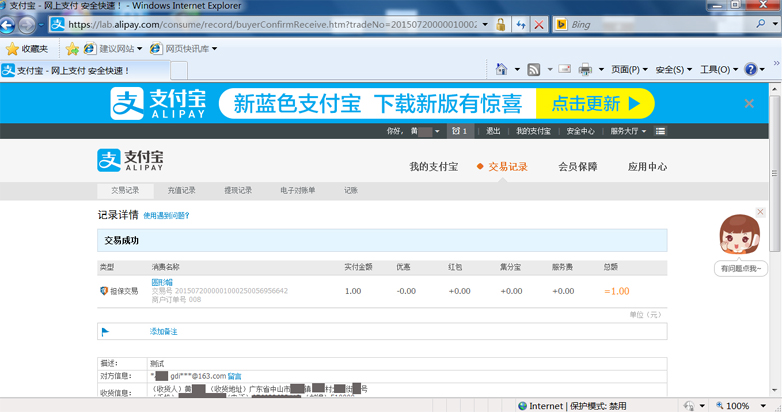Click the printer icon in command bar
The image size is (782, 412).
point(585,69)
